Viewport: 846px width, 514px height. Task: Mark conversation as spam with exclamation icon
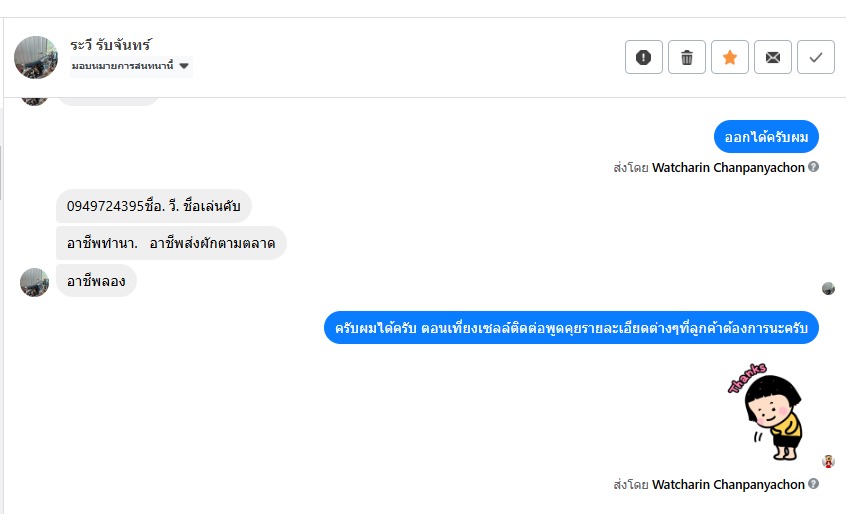point(644,57)
